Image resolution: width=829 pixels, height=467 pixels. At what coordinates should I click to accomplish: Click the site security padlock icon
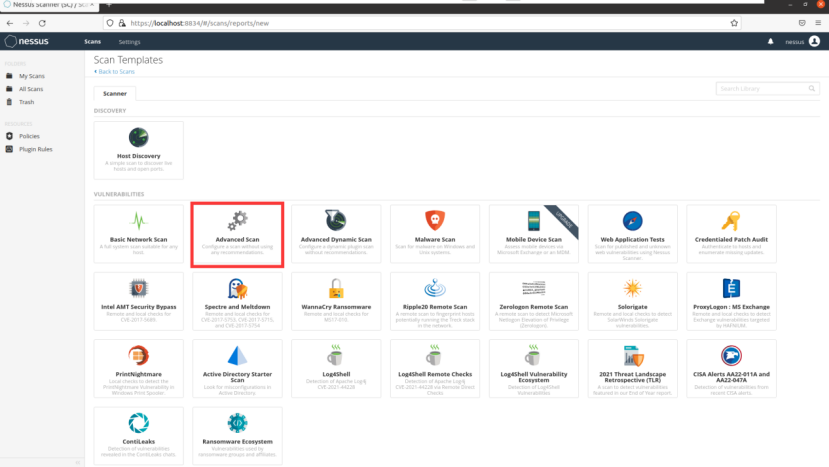click(122, 23)
